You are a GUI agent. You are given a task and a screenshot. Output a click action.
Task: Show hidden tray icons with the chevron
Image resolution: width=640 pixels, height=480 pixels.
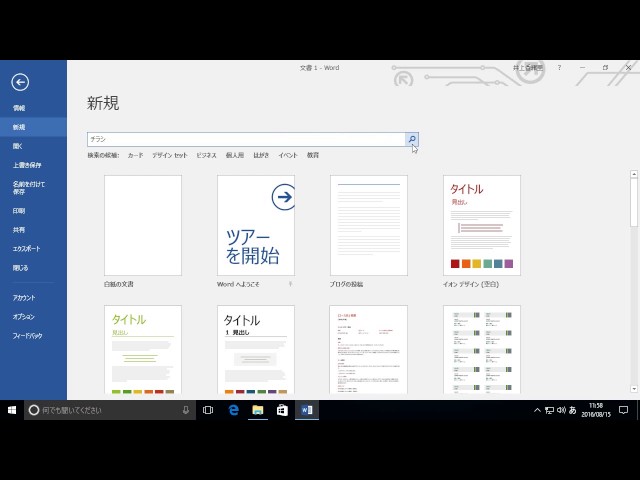point(537,410)
